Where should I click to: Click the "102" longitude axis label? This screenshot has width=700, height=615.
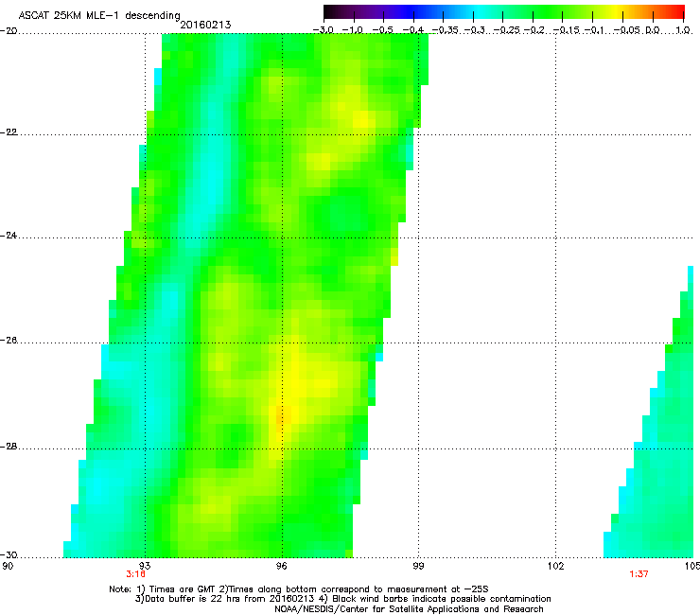point(555,567)
